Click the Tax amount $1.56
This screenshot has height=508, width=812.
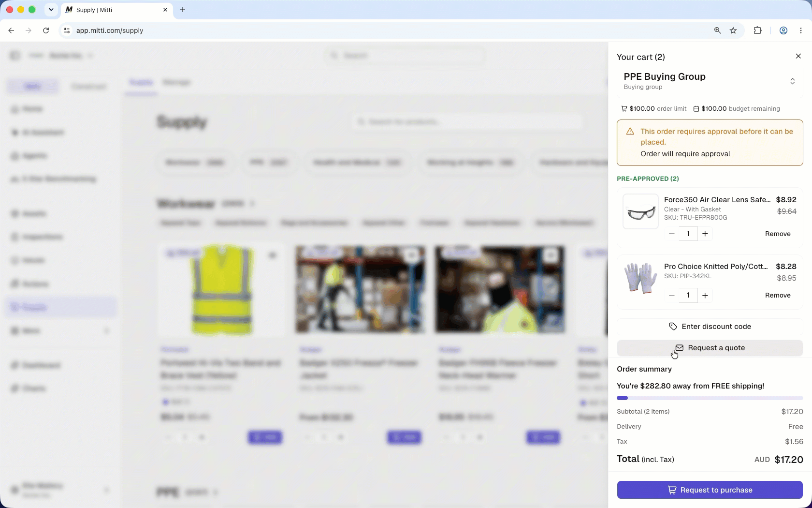(x=794, y=442)
